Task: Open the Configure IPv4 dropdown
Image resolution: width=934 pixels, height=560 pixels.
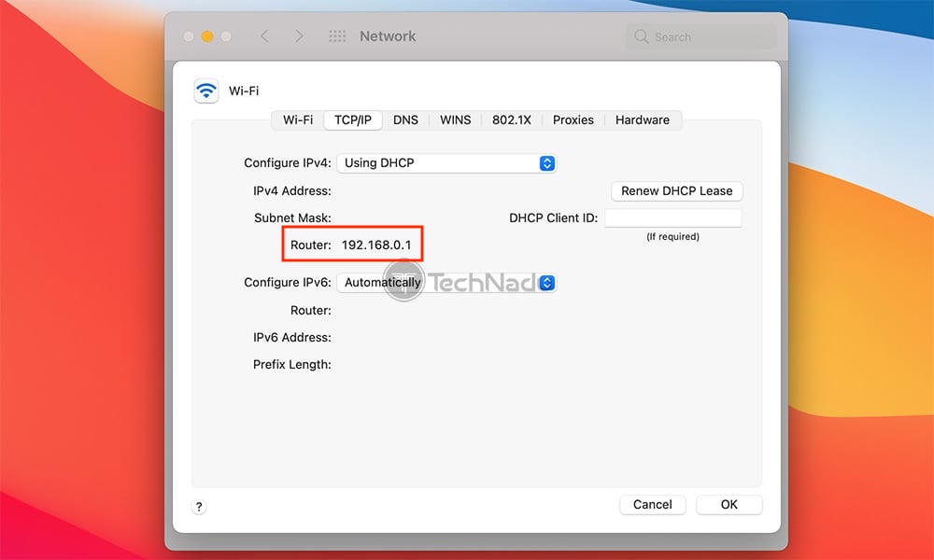Action: (x=446, y=163)
